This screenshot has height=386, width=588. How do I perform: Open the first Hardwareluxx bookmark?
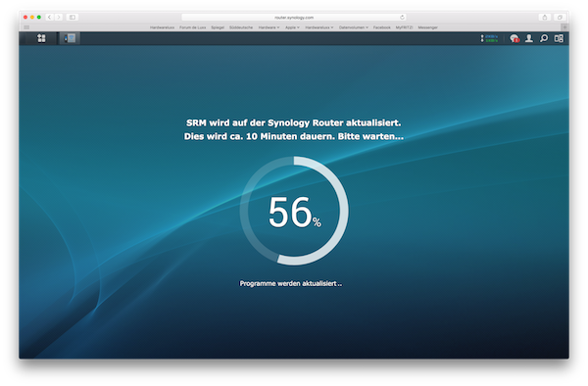point(162,27)
